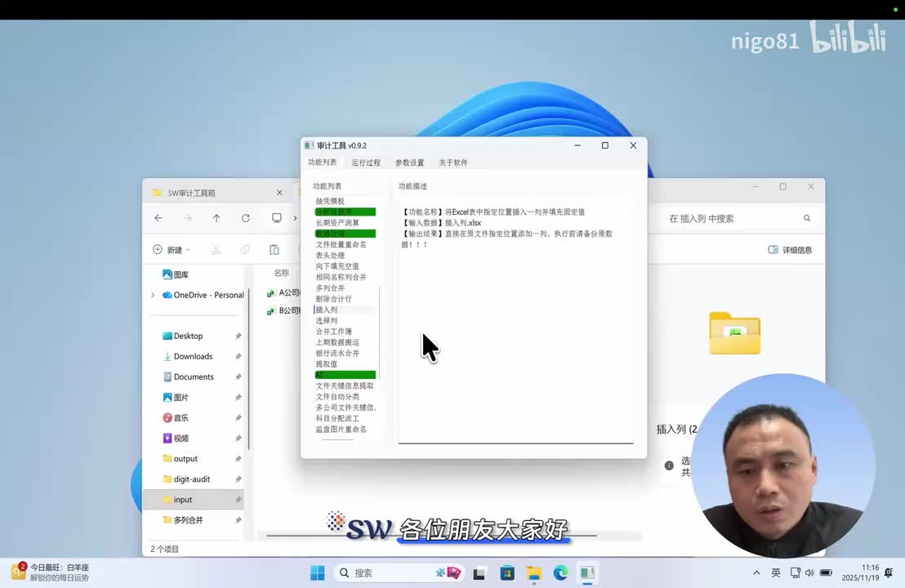Open the output folder in sidebar
This screenshot has height=588, width=905.
[x=180, y=459]
